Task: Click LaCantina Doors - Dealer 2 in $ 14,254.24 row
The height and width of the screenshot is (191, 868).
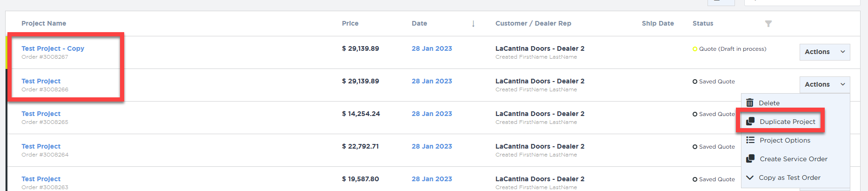Action: pos(540,114)
